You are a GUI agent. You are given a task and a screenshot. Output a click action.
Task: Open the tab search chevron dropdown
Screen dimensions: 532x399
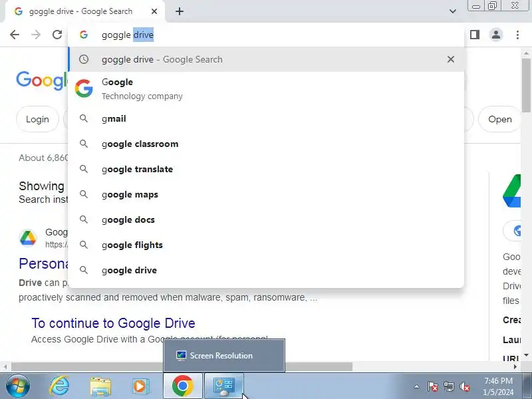(x=453, y=11)
